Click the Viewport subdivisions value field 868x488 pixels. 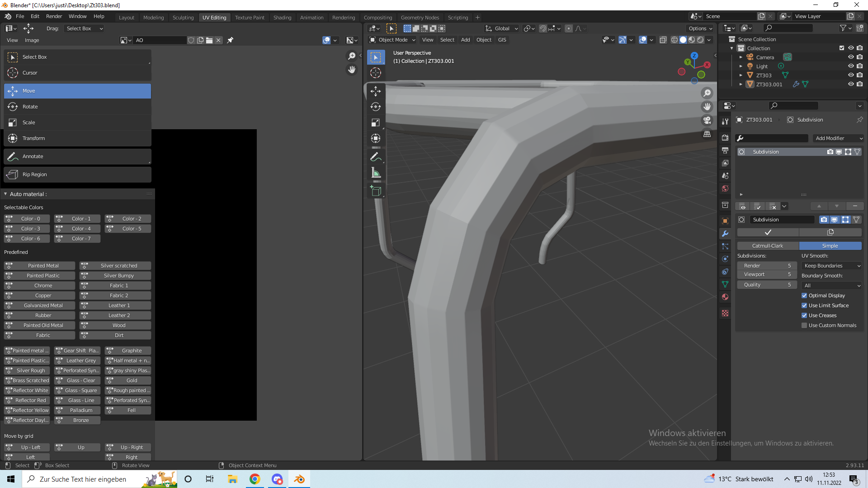coord(767,274)
